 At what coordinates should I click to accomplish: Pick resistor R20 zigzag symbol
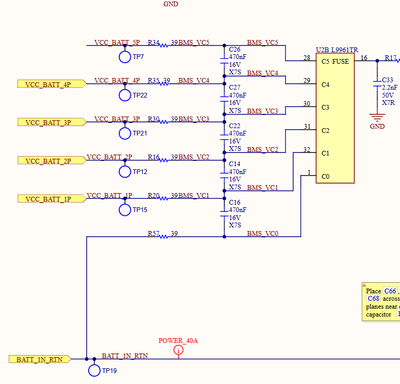click(x=163, y=198)
